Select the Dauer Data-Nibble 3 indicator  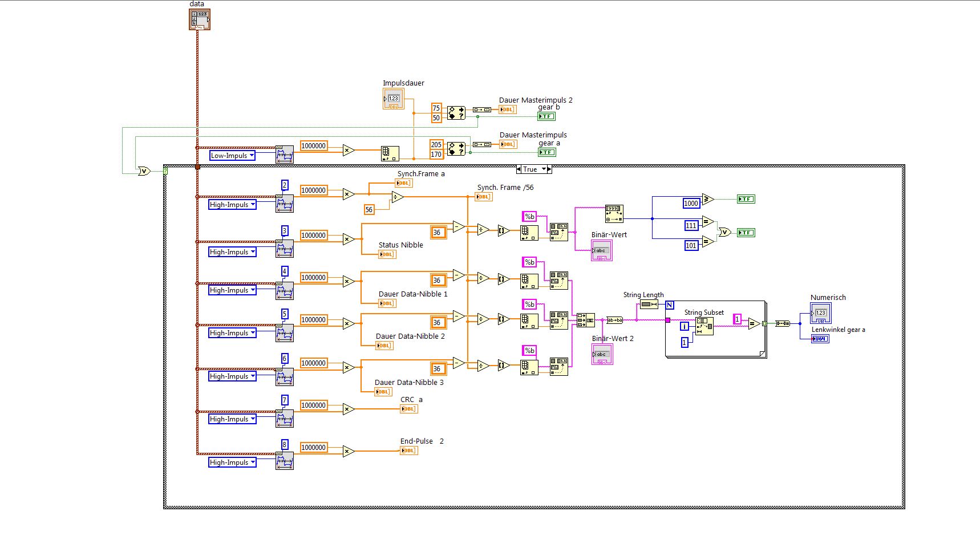pyautogui.click(x=383, y=392)
